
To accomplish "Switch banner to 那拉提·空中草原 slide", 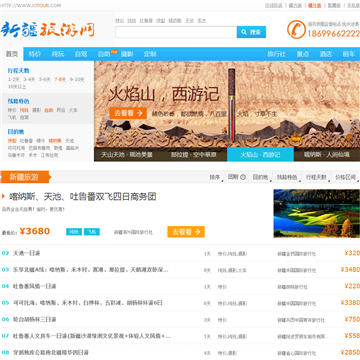I will point(194,155).
